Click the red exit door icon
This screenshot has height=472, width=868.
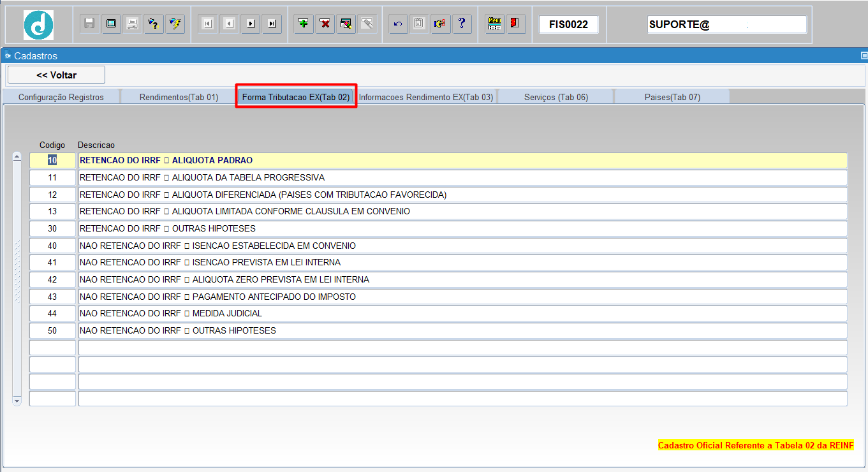tap(515, 24)
